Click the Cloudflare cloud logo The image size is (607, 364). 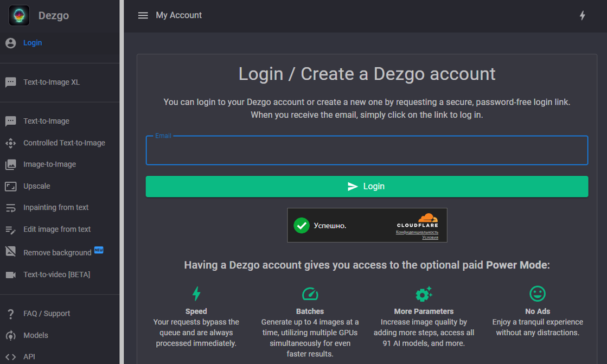pos(428,217)
